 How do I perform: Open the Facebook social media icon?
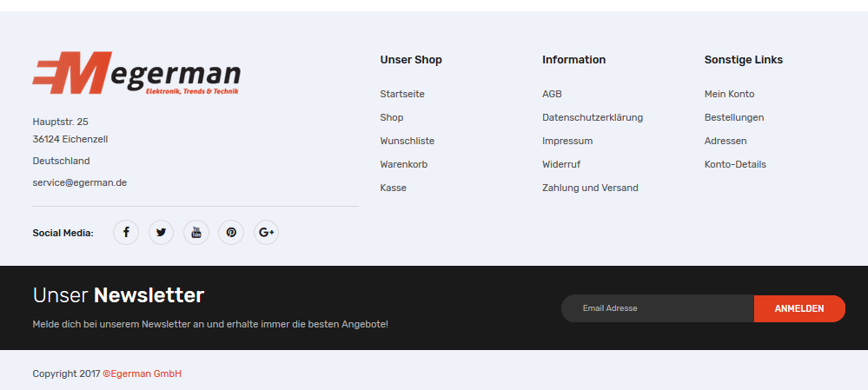[126, 232]
